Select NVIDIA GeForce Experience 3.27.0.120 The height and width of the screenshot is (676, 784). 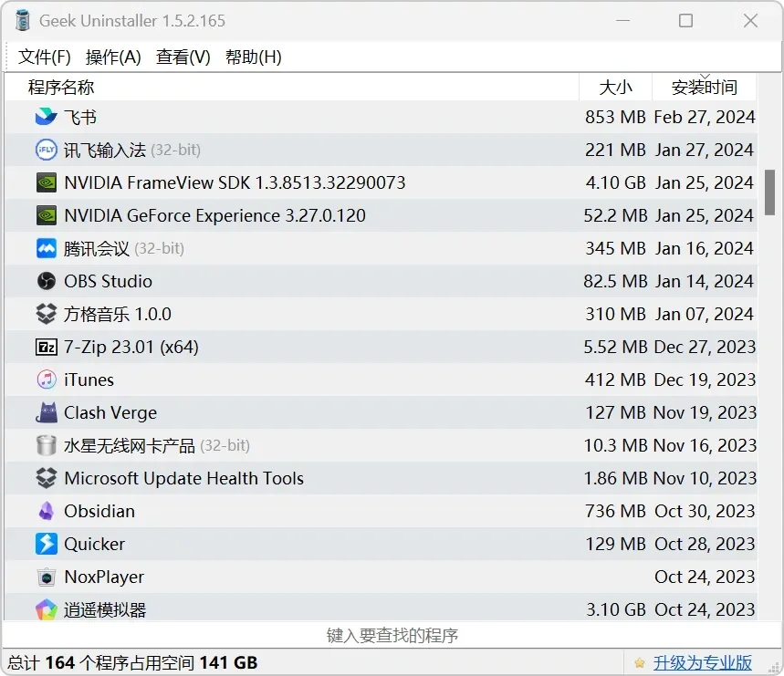point(215,216)
